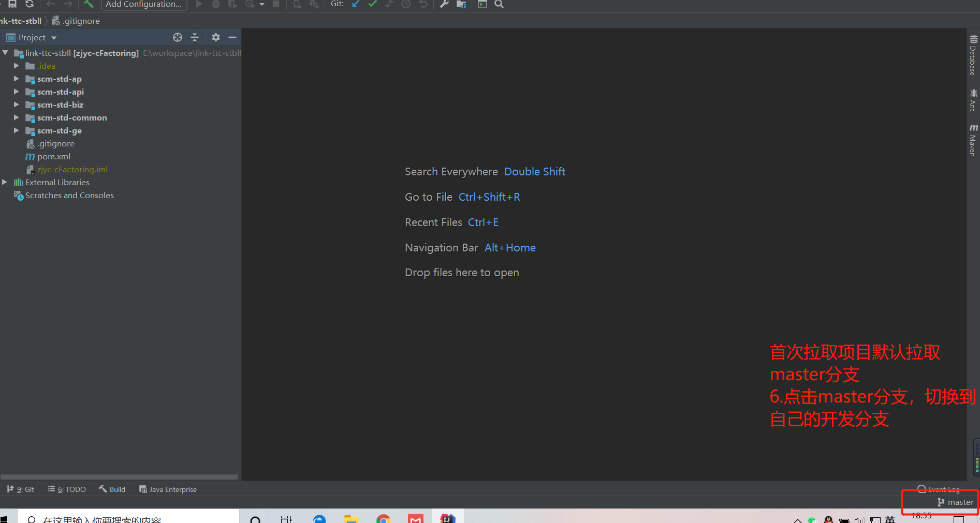This screenshot has height=523, width=980.
Task: Hide the Project panel with minus icon
Action: tap(232, 37)
